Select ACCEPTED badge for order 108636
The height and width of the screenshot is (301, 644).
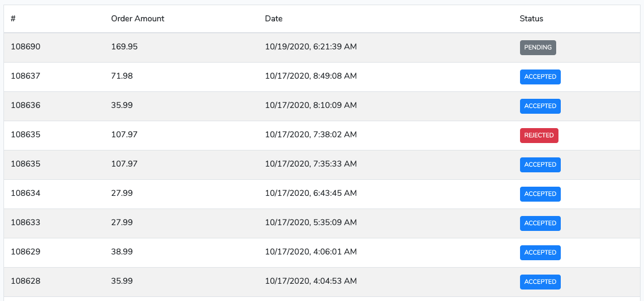coord(540,106)
